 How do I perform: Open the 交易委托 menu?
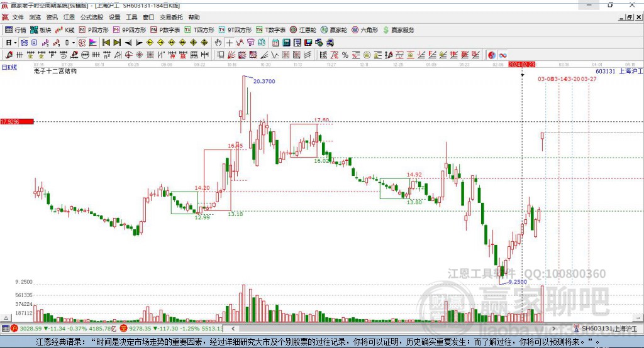pos(171,17)
